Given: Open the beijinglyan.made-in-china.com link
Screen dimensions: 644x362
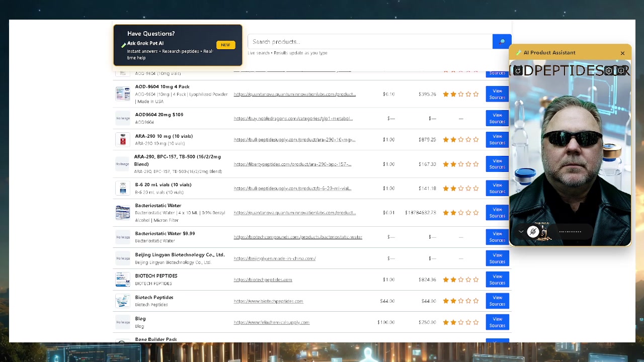Looking at the screenshot, I should tap(275, 258).
